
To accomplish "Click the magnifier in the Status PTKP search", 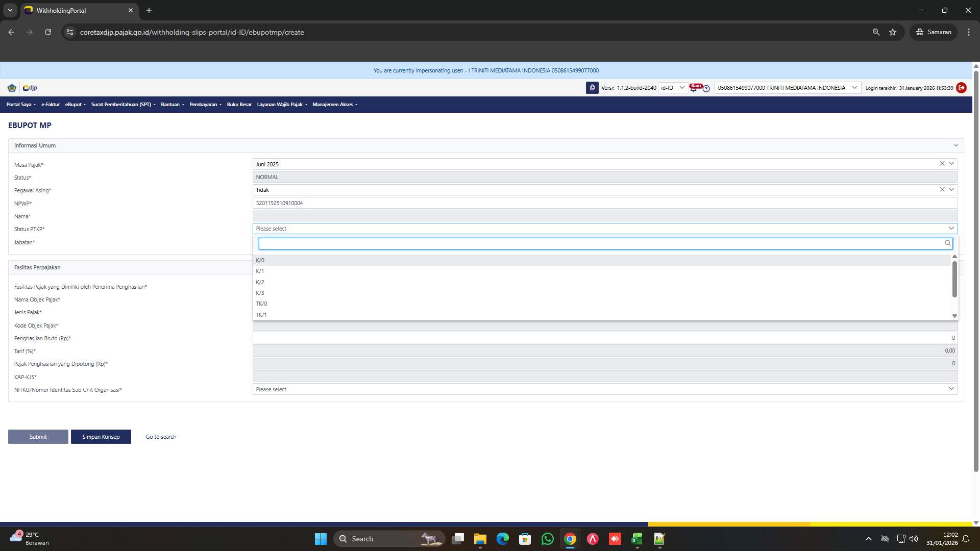I will (947, 243).
